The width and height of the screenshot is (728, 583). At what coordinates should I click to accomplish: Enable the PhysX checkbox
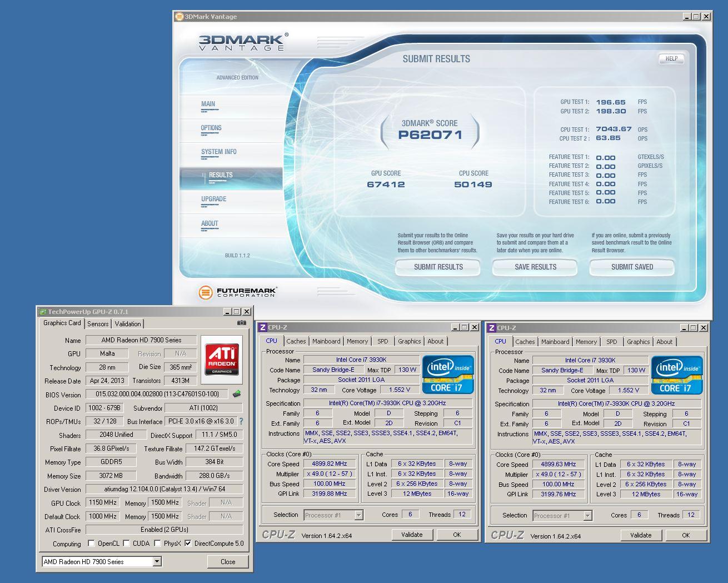(157, 544)
